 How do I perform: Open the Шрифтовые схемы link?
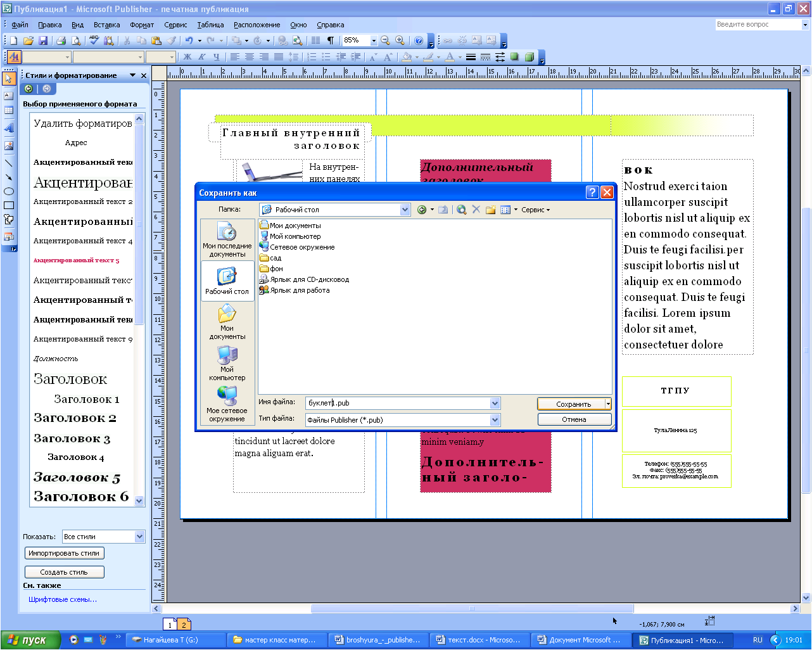coord(63,599)
